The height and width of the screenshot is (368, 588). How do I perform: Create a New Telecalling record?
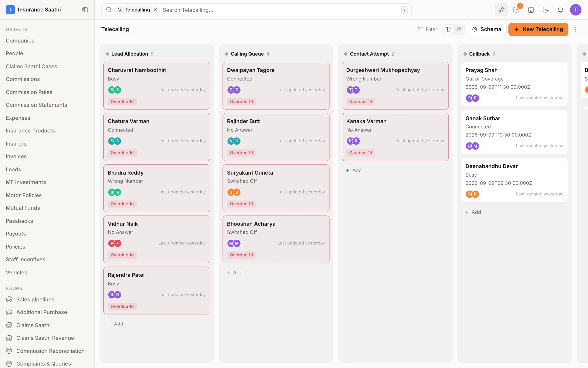tap(538, 29)
